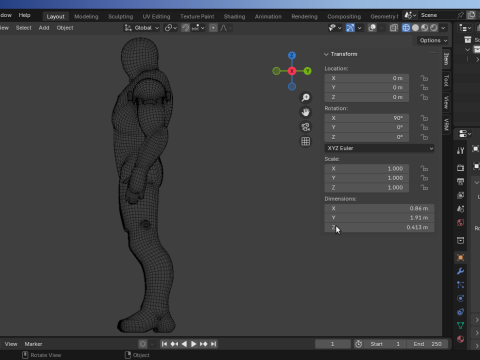
Task: Open the Modifiers wrench tab
Action: click(461, 271)
